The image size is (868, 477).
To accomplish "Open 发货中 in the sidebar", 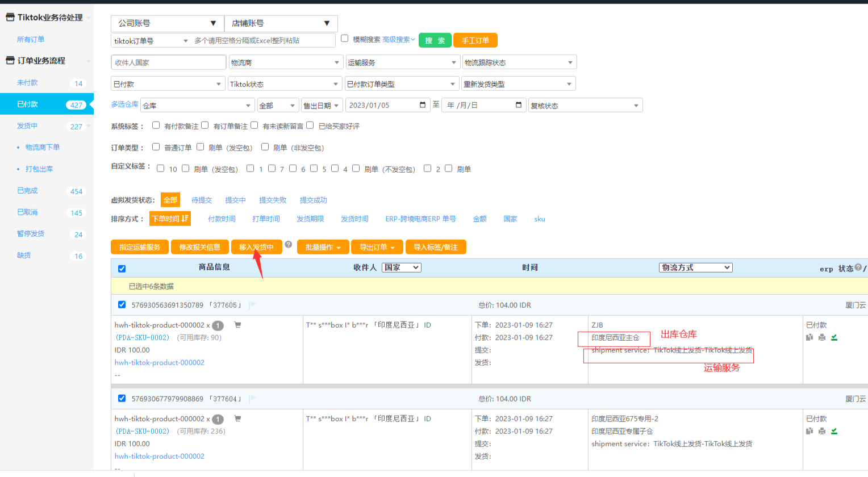I will (27, 125).
